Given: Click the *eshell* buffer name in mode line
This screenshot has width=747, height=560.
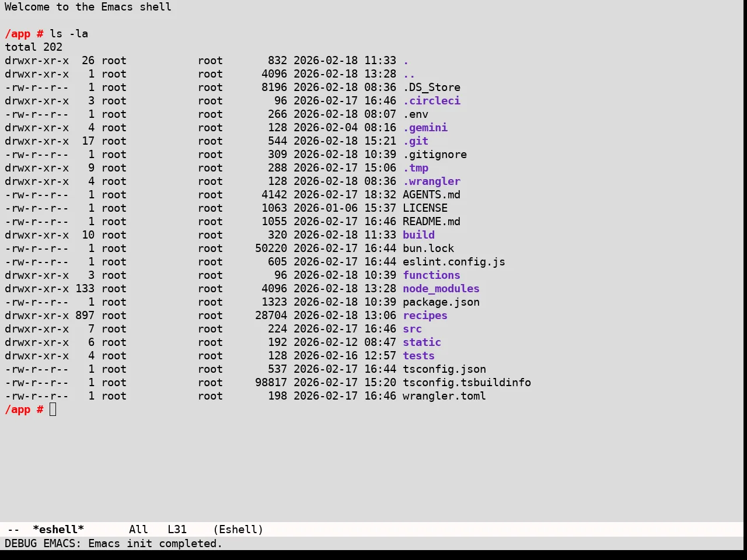Looking at the screenshot, I should [58, 530].
